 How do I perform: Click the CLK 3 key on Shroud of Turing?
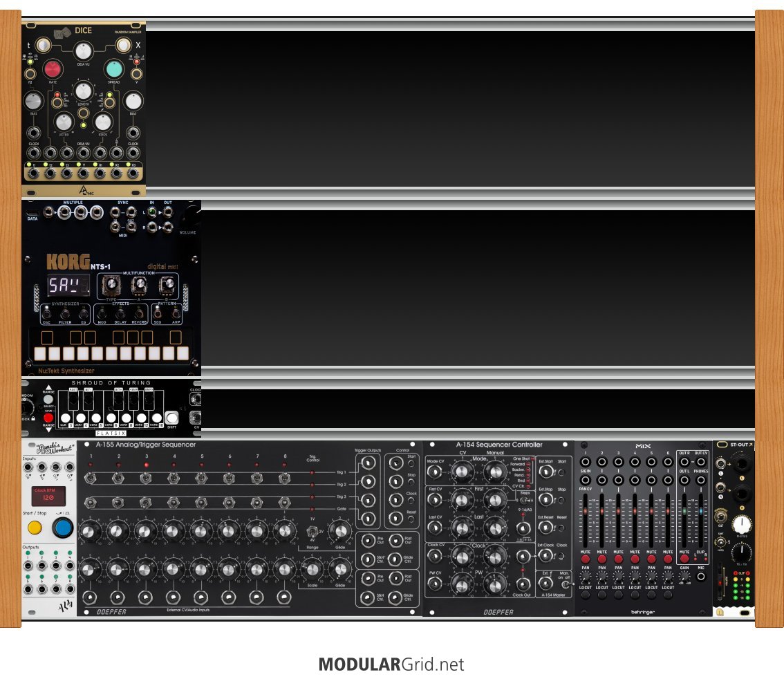click(66, 418)
